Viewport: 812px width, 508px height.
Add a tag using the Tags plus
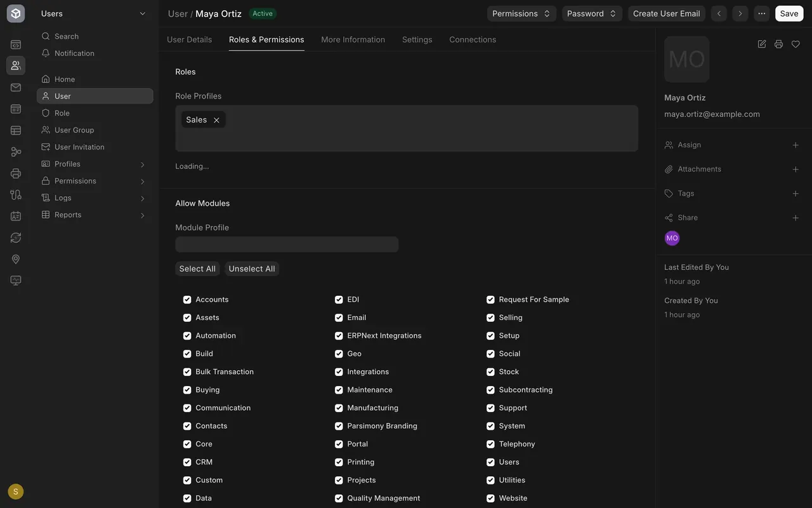[796, 194]
